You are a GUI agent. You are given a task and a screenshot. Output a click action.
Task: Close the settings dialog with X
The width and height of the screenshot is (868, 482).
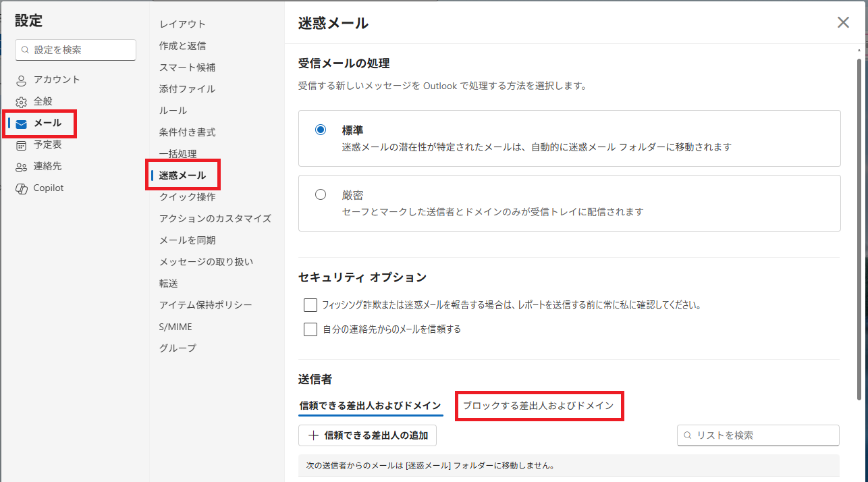coord(843,22)
